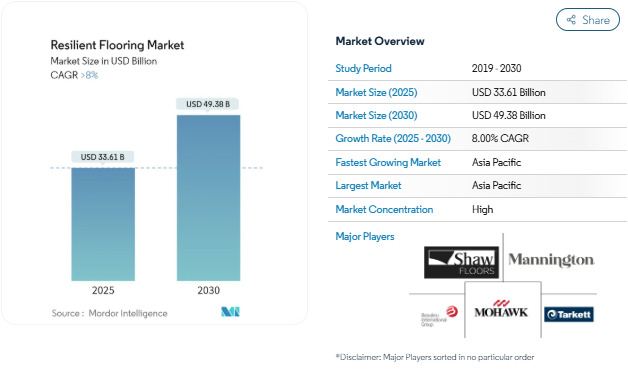Click the USD 33.61 B bar label
The width and height of the screenshot is (628, 376).
pyautogui.click(x=103, y=157)
